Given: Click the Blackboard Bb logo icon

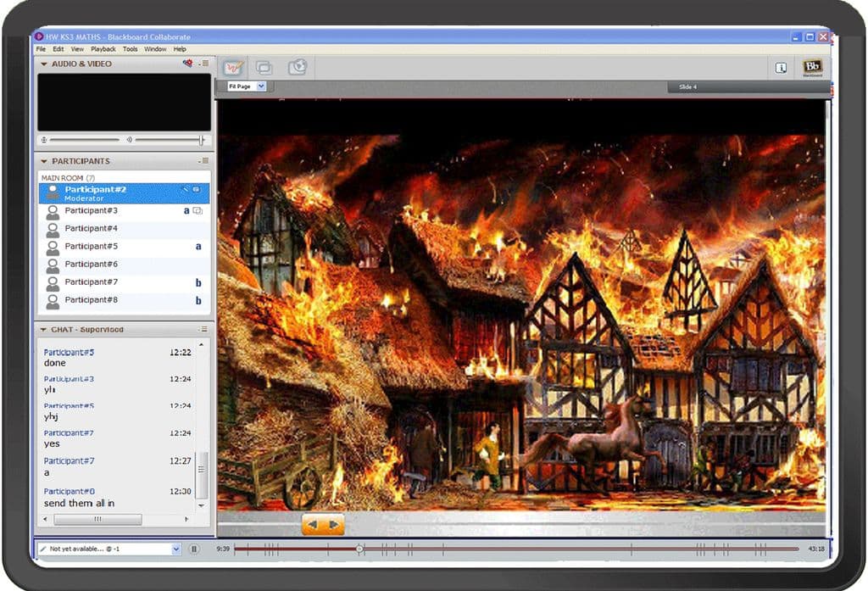Looking at the screenshot, I should pyautogui.click(x=812, y=68).
